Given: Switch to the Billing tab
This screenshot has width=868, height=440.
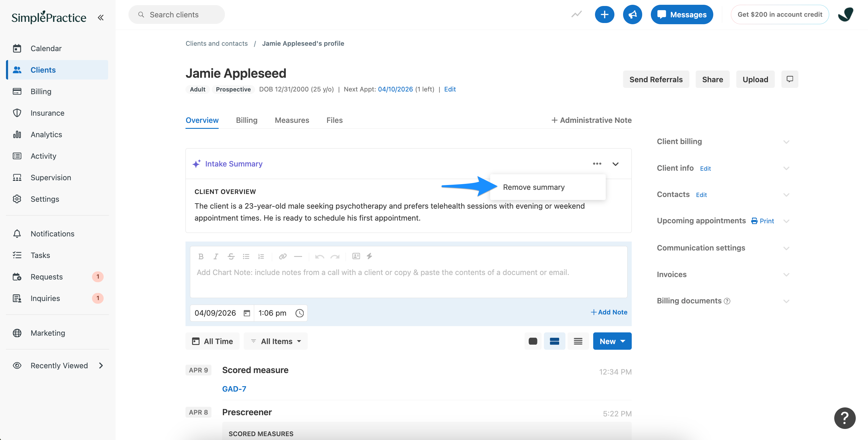Looking at the screenshot, I should click(x=246, y=120).
